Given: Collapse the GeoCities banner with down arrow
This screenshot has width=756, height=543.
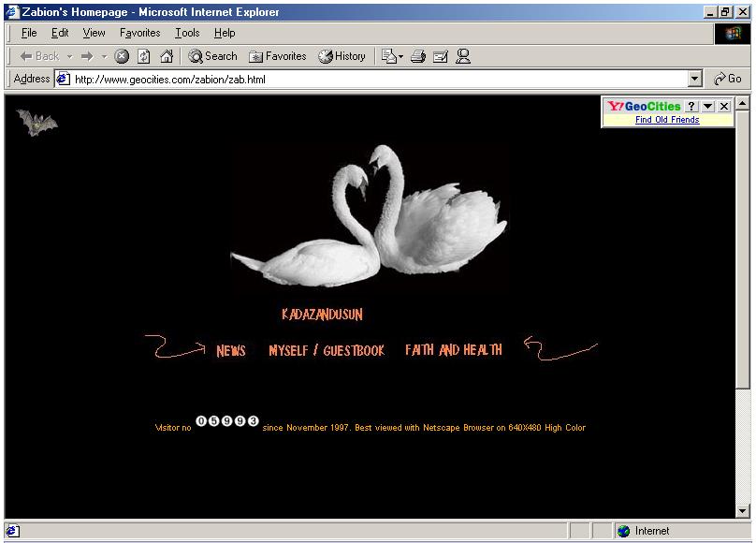Looking at the screenshot, I should (707, 106).
